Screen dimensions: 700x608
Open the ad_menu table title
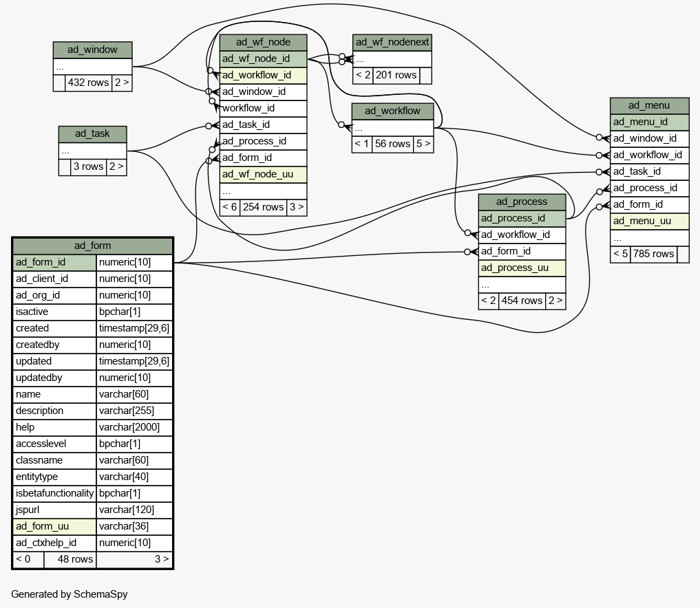(x=650, y=105)
